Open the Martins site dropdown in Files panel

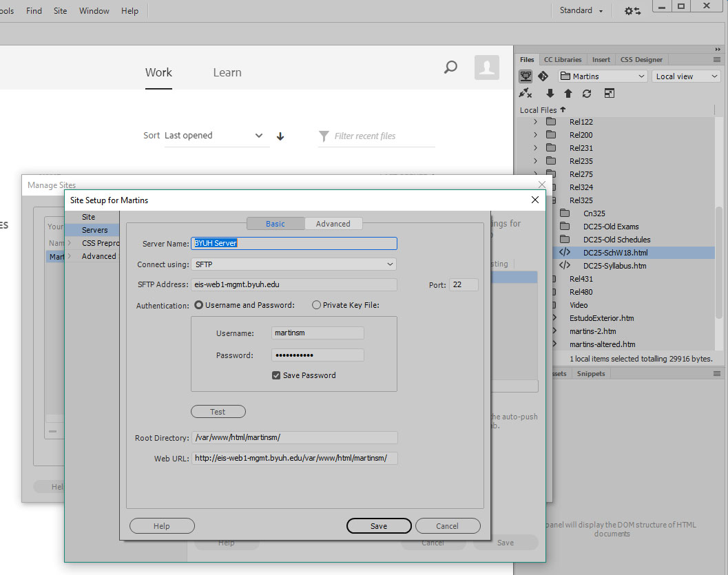coord(603,76)
